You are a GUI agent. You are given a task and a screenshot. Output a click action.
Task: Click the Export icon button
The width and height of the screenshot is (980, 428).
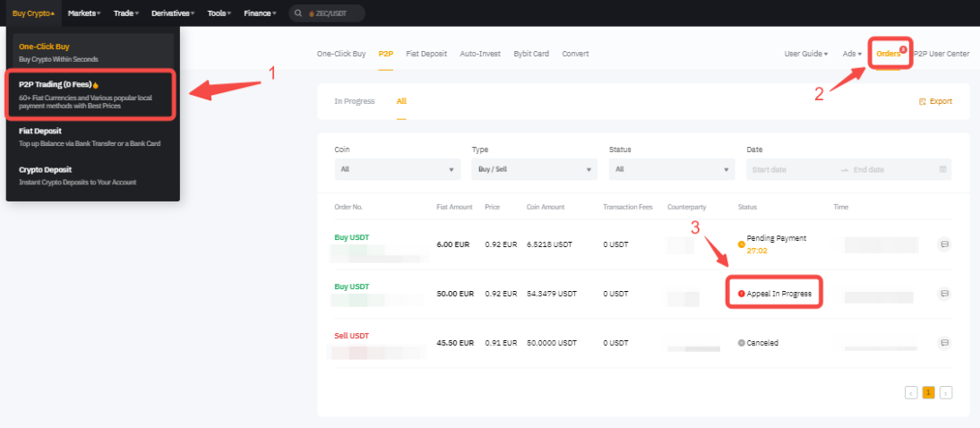click(x=922, y=101)
